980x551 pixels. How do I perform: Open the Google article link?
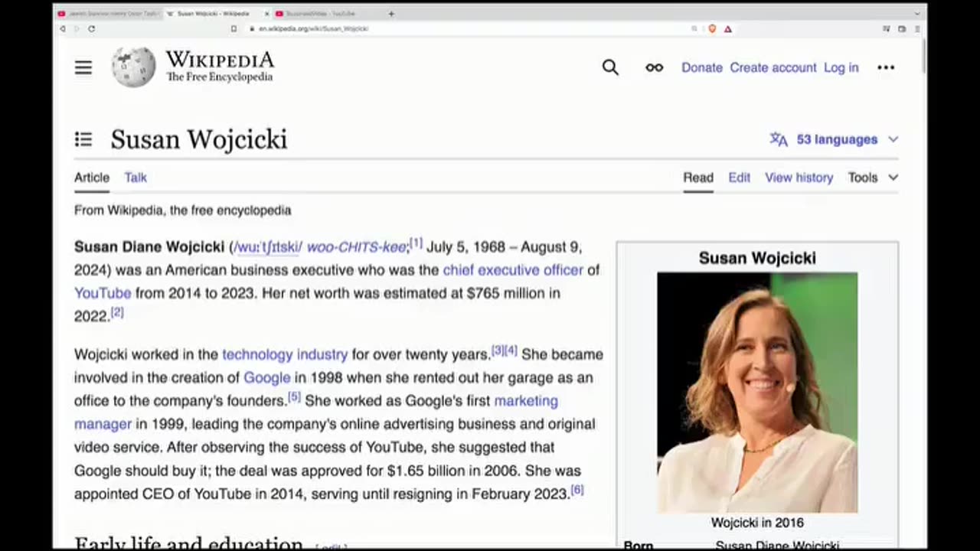coord(267,377)
